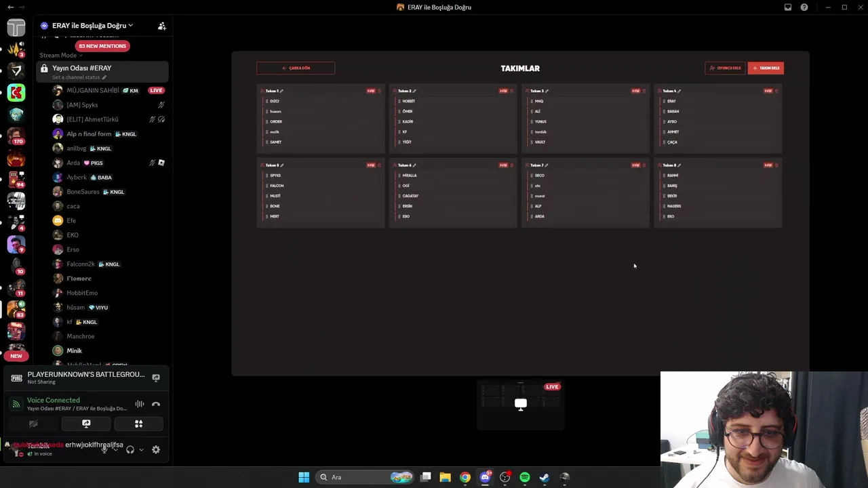Click the taskbar Ara search box
Viewport: 868px width, 488px height.
coord(366,477)
